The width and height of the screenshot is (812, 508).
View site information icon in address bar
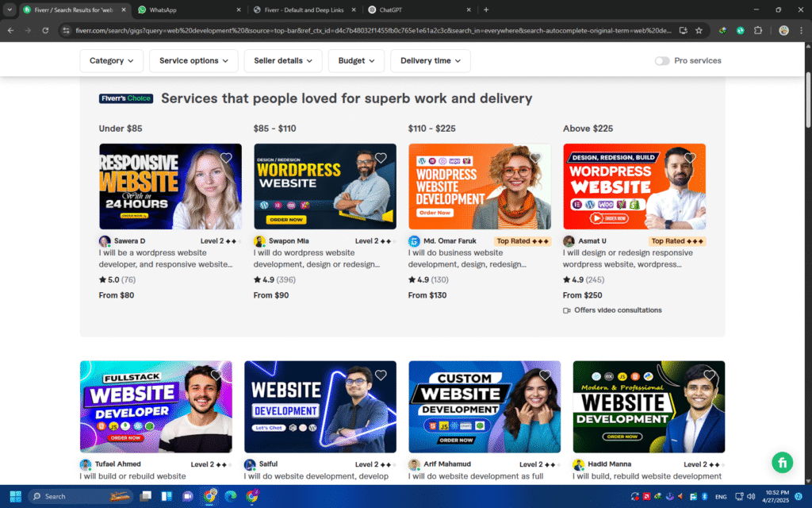[66, 31]
